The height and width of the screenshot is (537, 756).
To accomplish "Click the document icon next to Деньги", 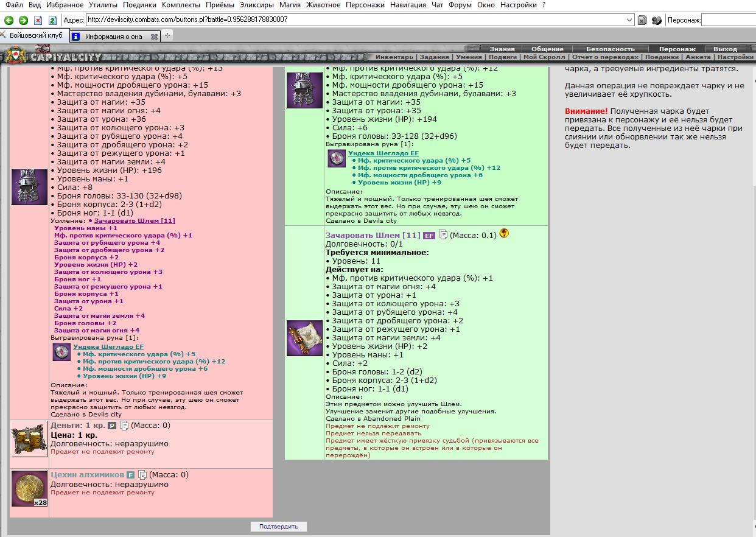I will [124, 426].
